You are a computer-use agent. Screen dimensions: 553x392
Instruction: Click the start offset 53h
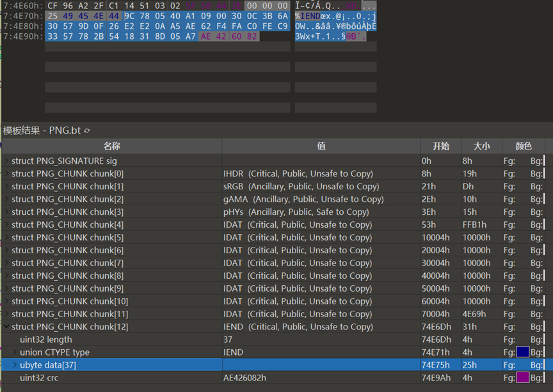click(x=428, y=224)
